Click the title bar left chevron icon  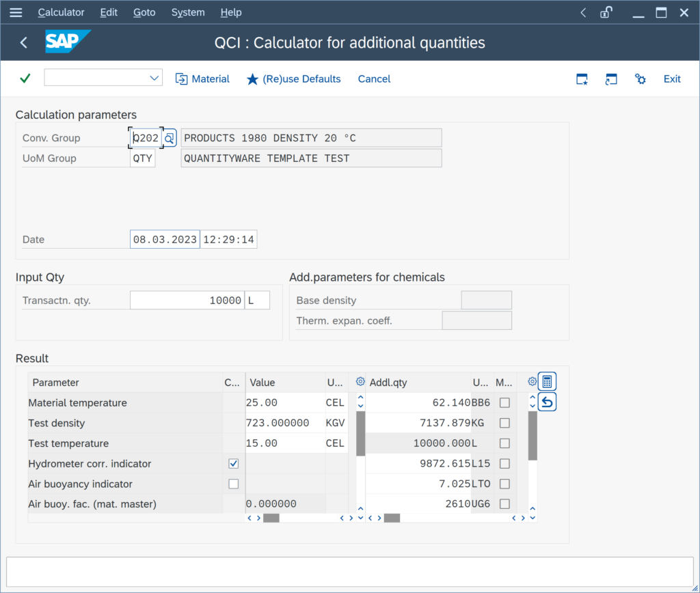(583, 12)
